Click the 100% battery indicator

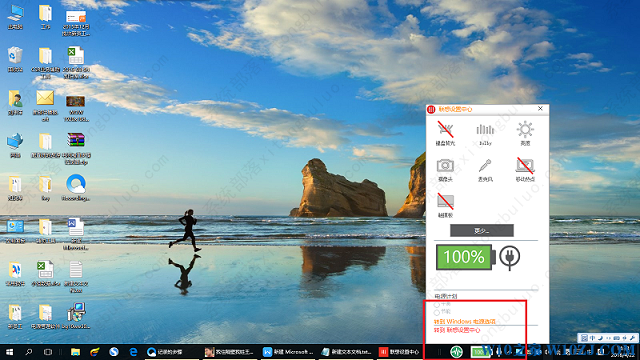(466, 257)
